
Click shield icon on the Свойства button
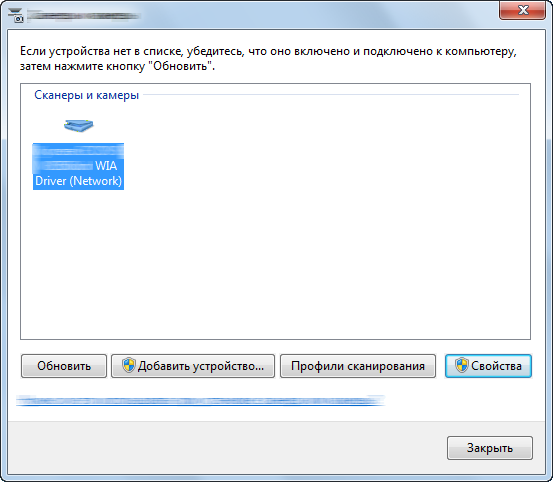[x=462, y=365]
